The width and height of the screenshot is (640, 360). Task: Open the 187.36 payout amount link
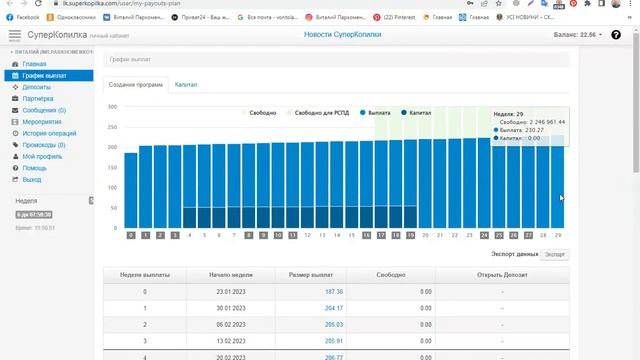click(333, 292)
